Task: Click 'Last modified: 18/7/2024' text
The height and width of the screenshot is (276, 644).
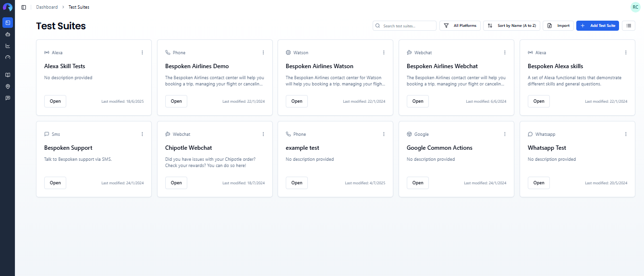Action: (x=243, y=183)
